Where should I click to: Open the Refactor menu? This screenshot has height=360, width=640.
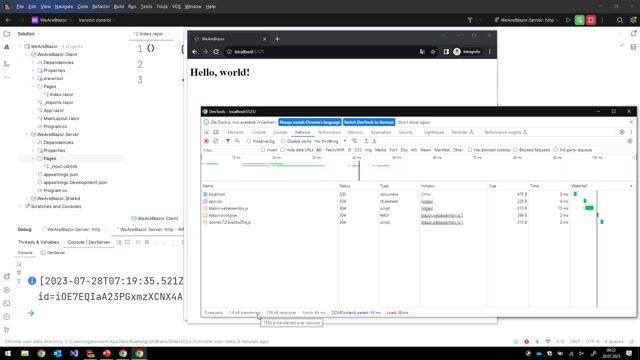tap(101, 7)
